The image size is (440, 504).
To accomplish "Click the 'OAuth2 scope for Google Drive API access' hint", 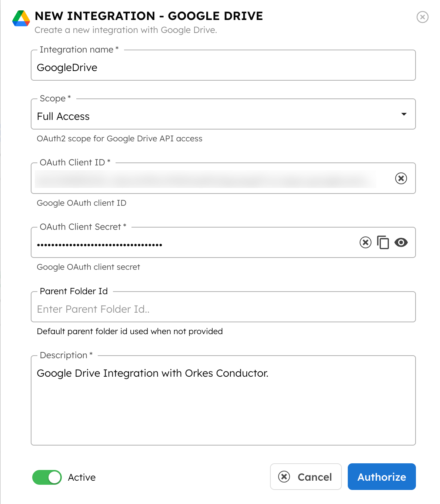I will click(120, 139).
